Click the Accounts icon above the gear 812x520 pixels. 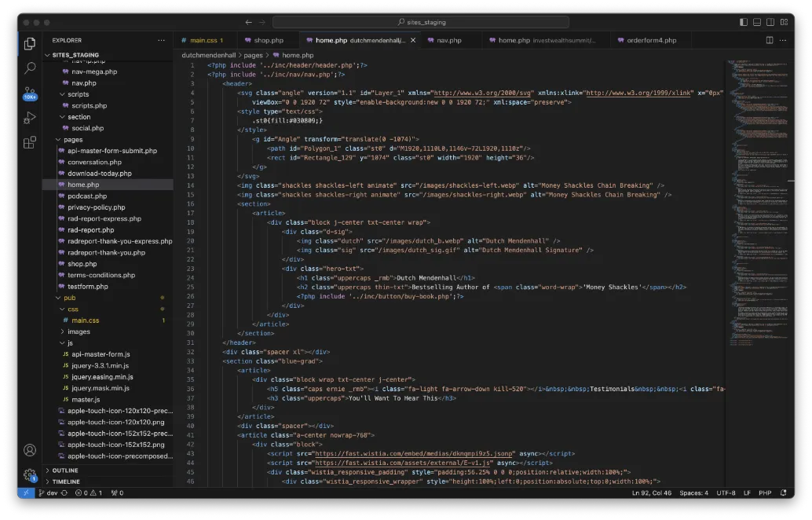click(29, 449)
